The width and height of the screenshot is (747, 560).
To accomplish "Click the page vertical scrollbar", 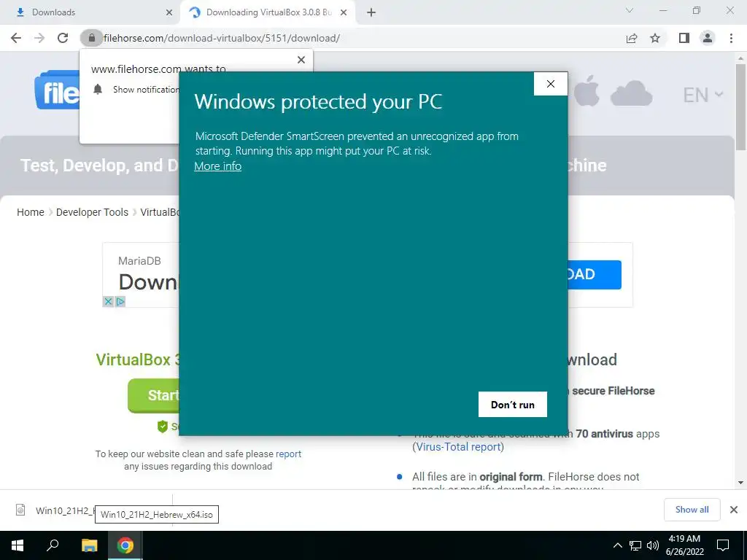I will [740, 107].
